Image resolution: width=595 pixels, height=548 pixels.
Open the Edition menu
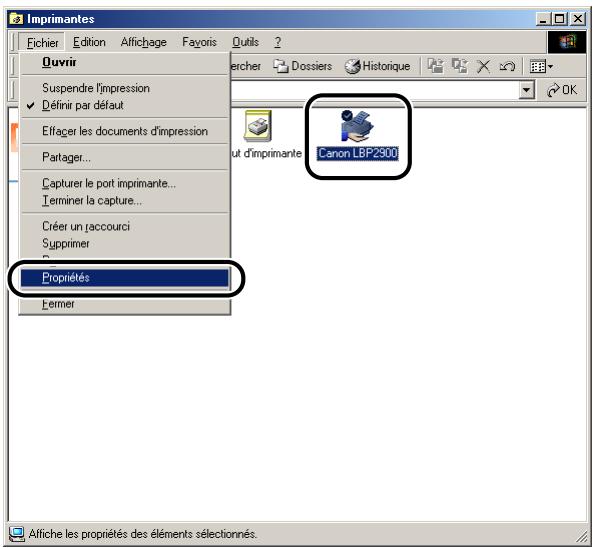tap(89, 42)
